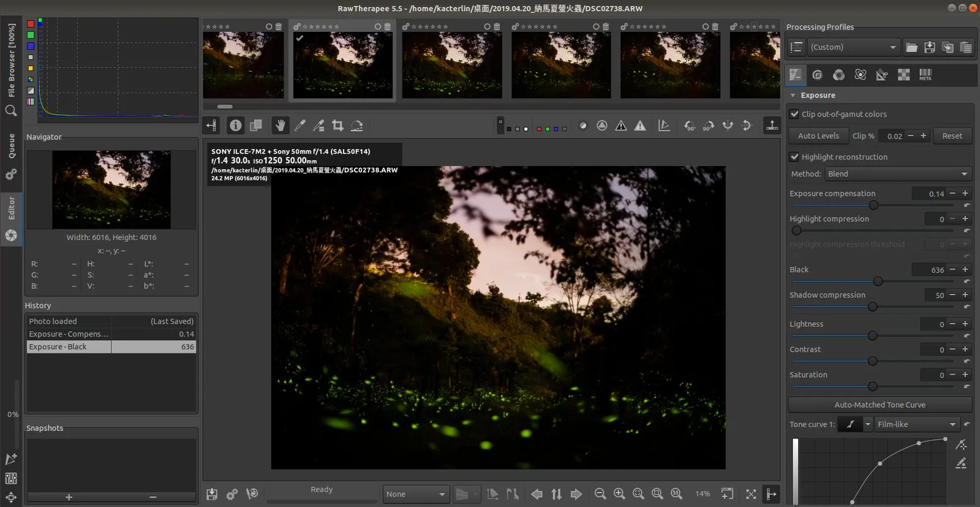Flip the image horizontally
This screenshot has width=980, height=507.
tap(728, 126)
